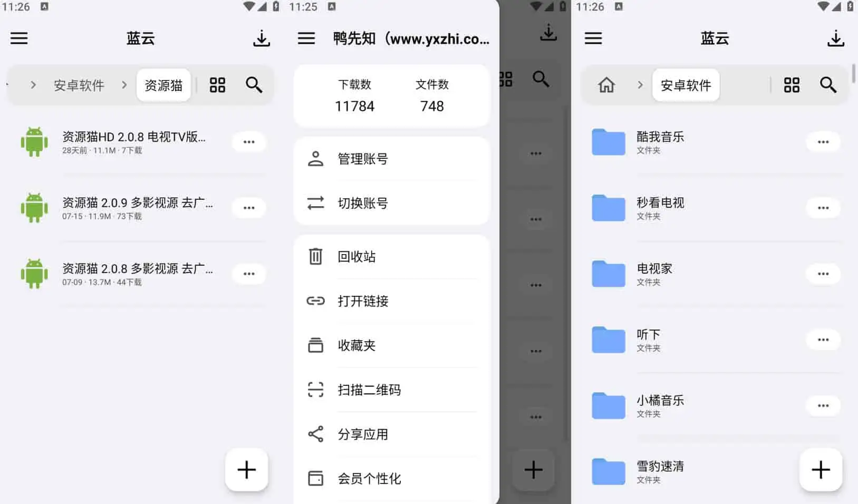Open the 扫描二维码 QR scanner
The image size is (858, 504).
(369, 390)
